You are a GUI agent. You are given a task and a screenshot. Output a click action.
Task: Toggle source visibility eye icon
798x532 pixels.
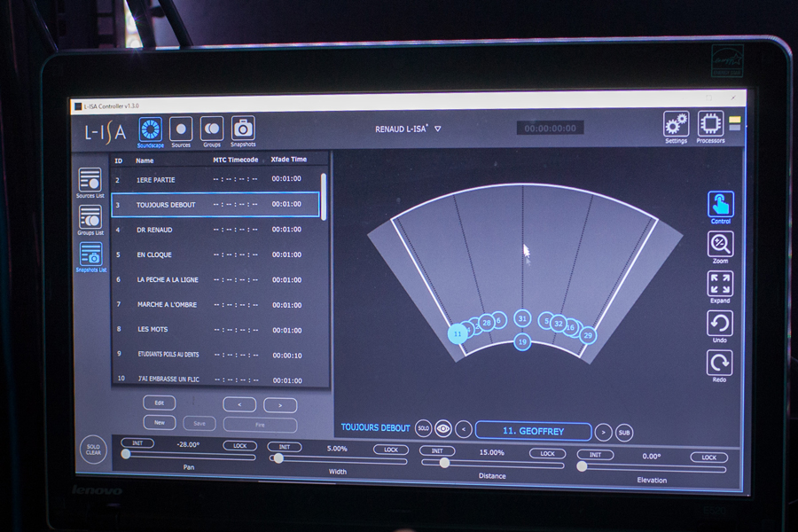[443, 429]
